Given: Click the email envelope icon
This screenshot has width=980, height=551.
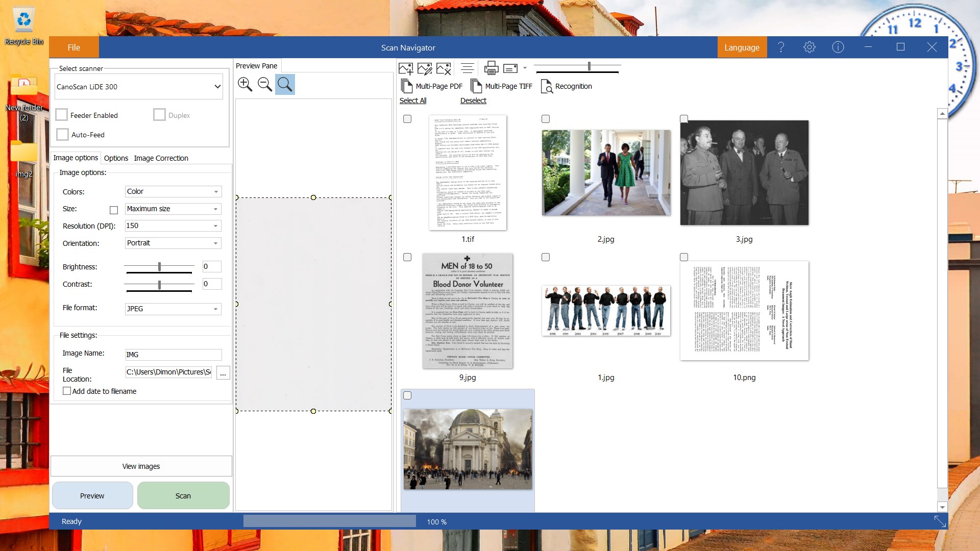Looking at the screenshot, I should (510, 68).
